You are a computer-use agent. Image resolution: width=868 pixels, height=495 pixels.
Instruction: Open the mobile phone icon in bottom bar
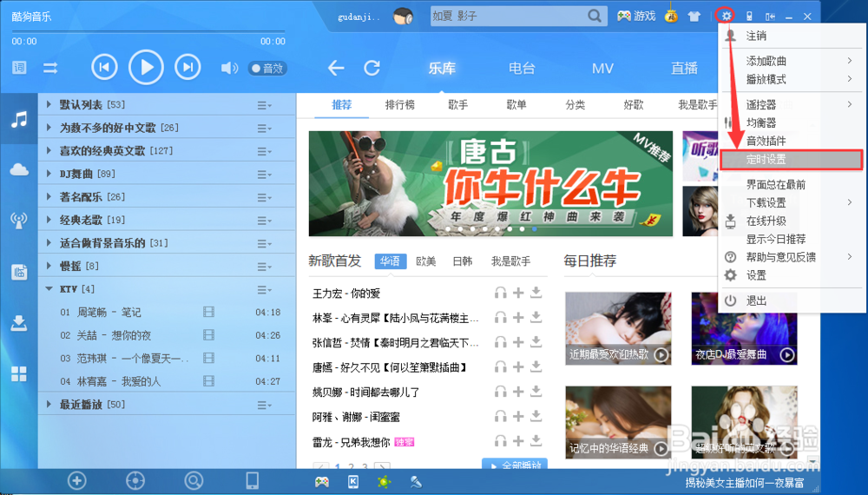252,480
